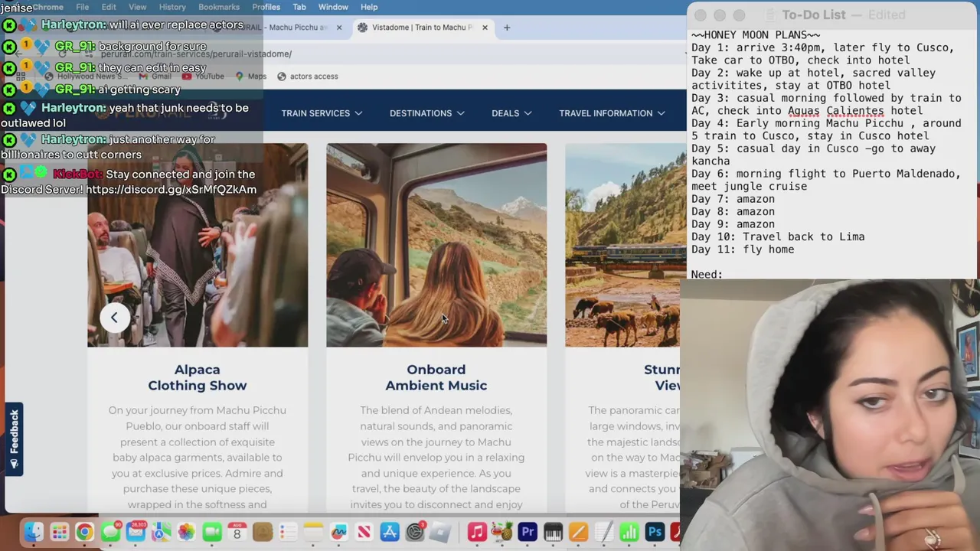Open the Notes app in the dock
Viewport: 980px width, 551px height.
coord(313,532)
